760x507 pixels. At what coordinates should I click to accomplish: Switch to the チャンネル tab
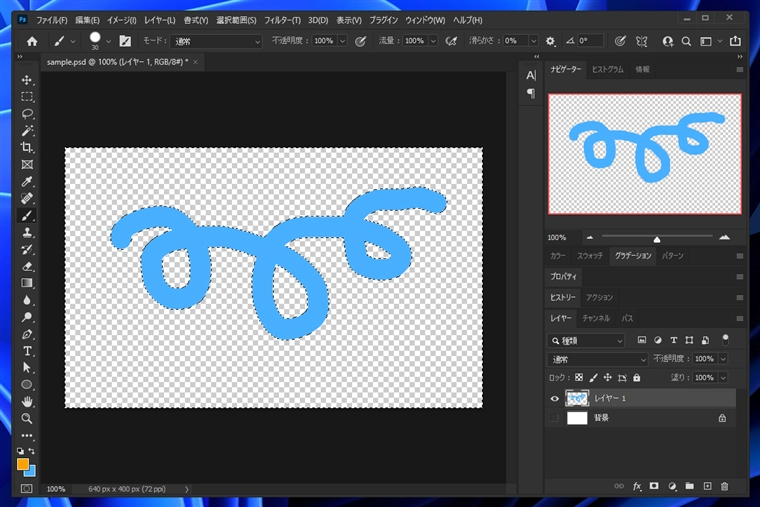point(596,318)
